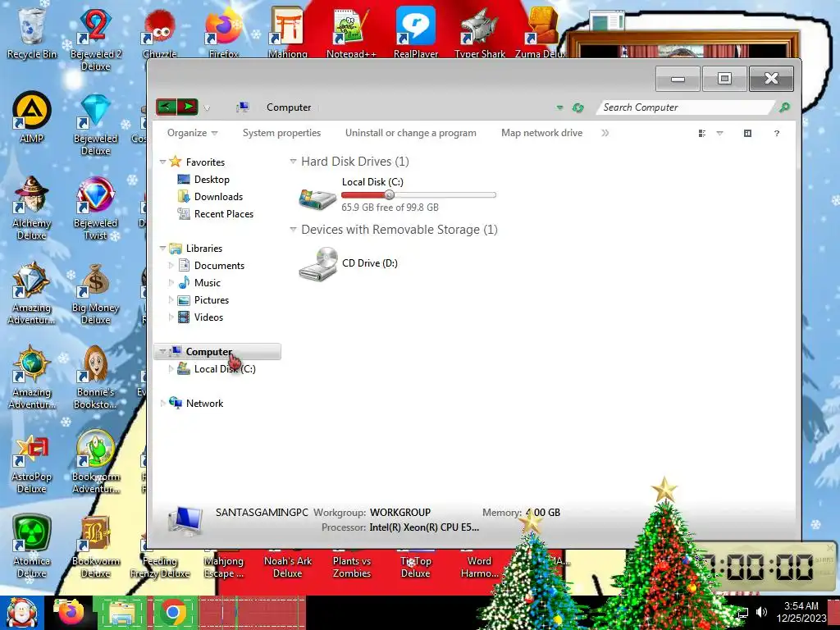Viewport: 840px width, 630px height.
Task: Launch Bookworm Deluxe shortcut
Action: pos(95,546)
